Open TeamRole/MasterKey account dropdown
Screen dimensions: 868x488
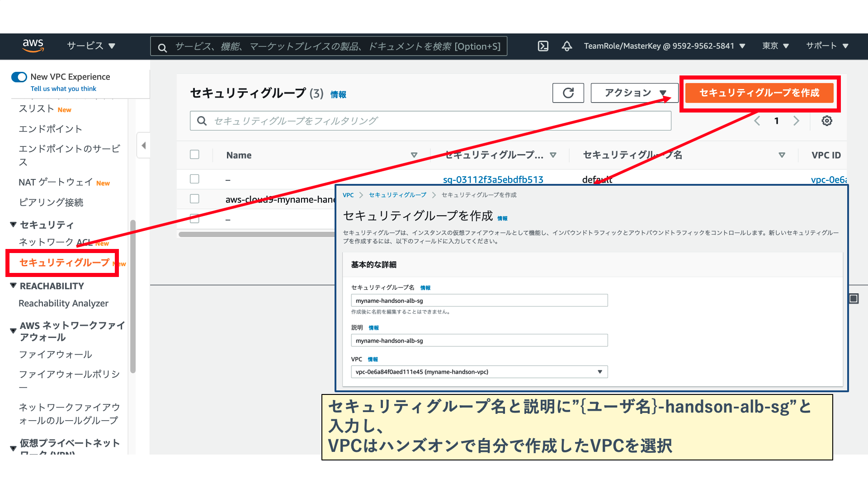pyautogui.click(x=664, y=46)
